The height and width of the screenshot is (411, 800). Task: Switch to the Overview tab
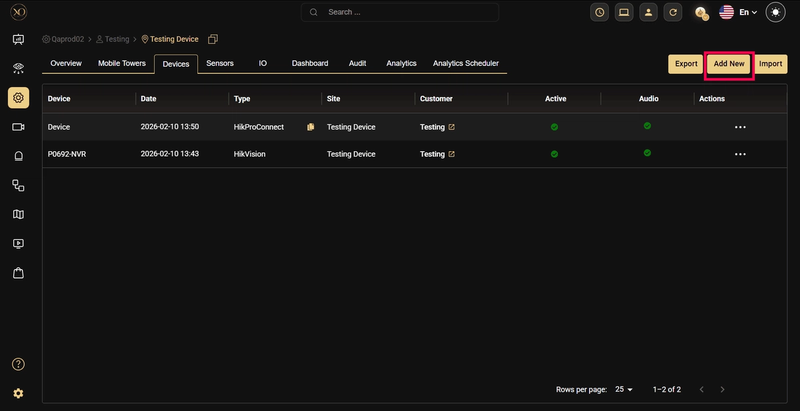(66, 63)
